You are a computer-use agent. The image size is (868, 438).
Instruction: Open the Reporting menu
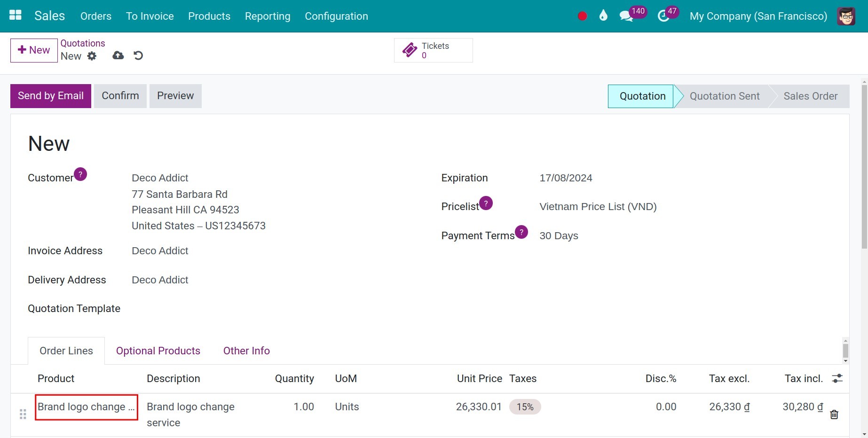[x=268, y=16]
